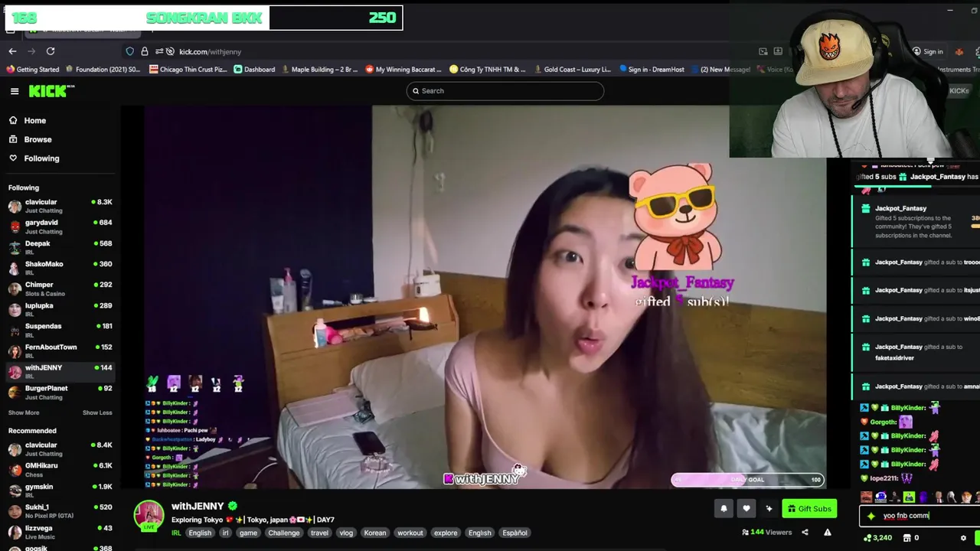Screen dimensions: 980x551
Task: Select the 'workout' tag
Action: tap(410, 533)
